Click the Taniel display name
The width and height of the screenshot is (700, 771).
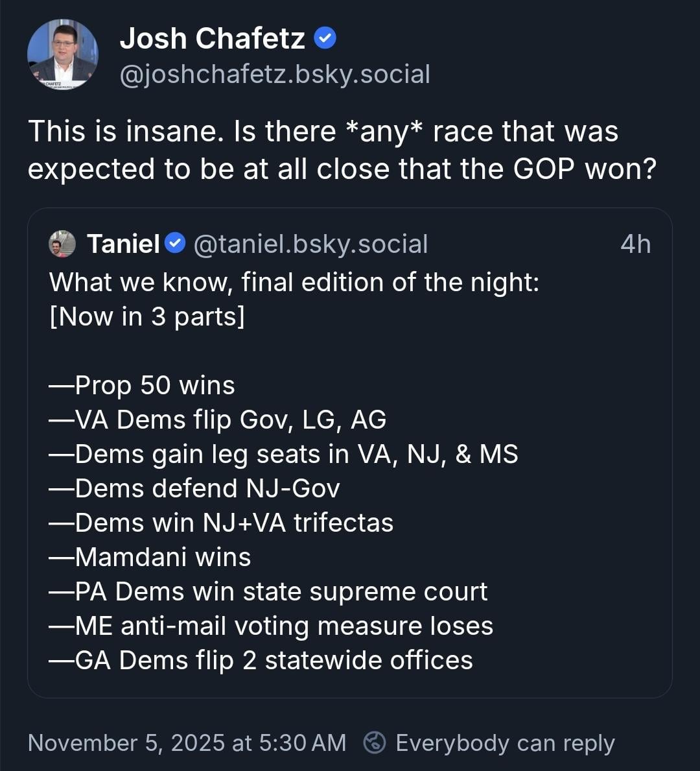click(x=123, y=244)
